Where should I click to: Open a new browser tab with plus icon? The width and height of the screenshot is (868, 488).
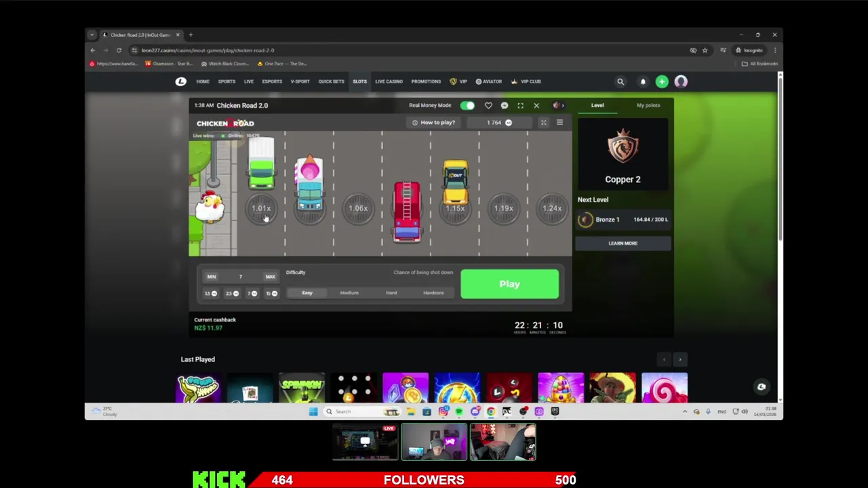coord(191,35)
